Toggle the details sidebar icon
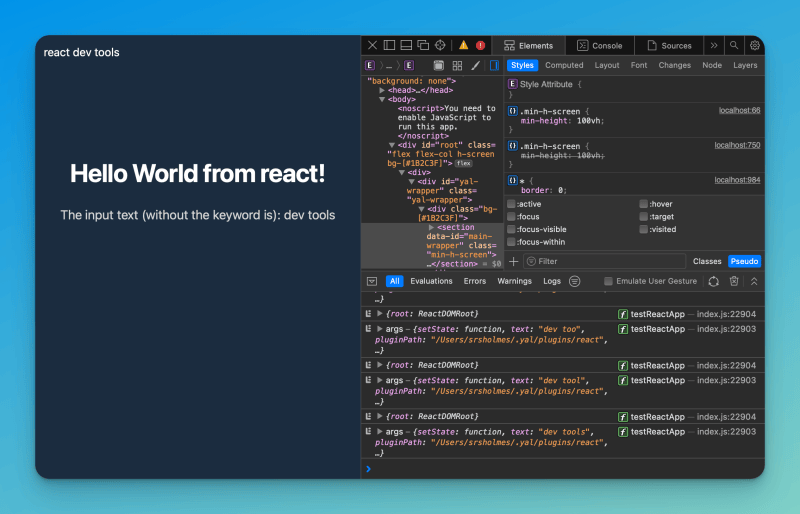The width and height of the screenshot is (800, 514). [494, 65]
